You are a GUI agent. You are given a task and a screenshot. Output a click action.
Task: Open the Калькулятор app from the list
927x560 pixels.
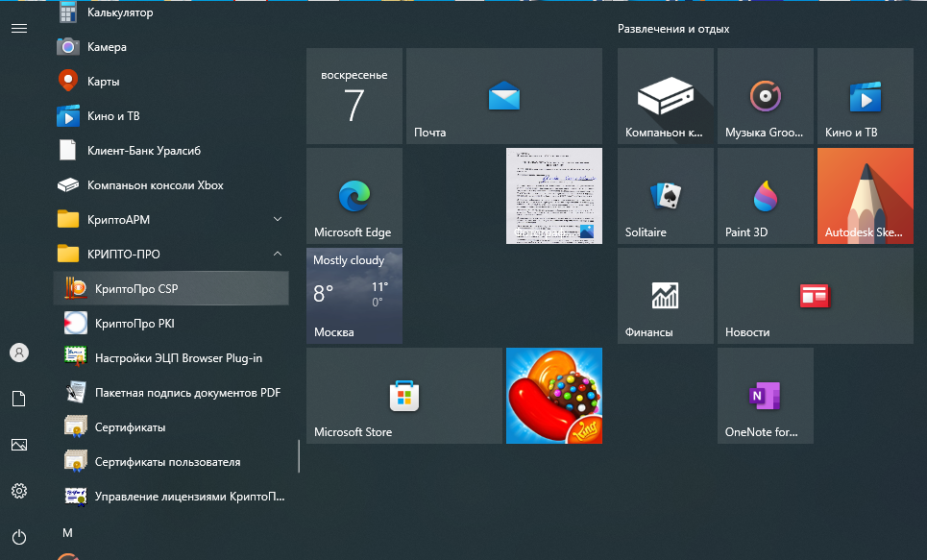click(x=171, y=12)
